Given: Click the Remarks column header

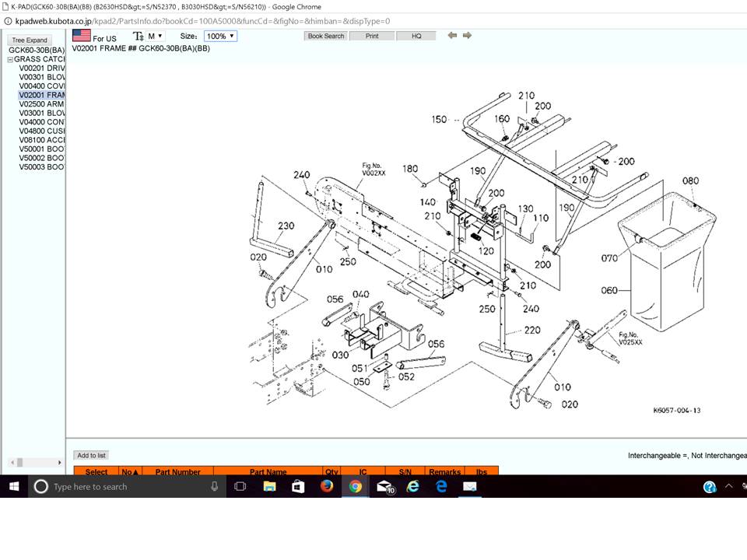Looking at the screenshot, I should click(x=444, y=471).
